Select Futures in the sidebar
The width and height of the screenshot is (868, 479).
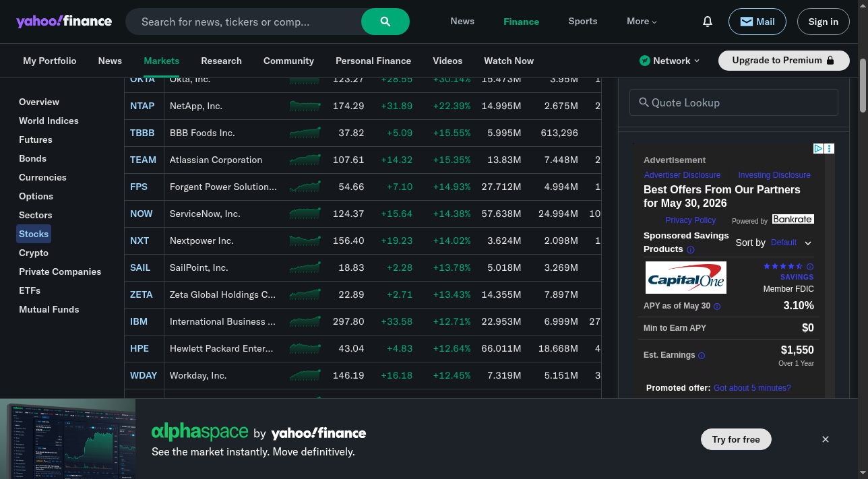click(36, 139)
